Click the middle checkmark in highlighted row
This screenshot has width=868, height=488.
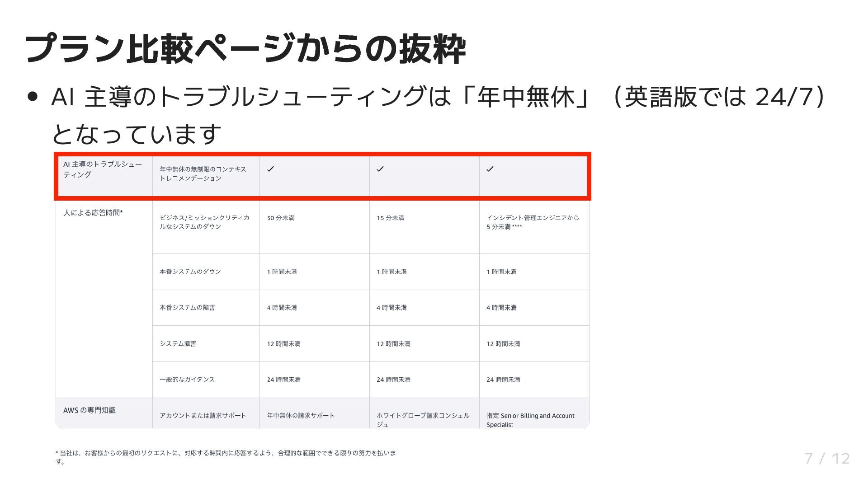tap(380, 169)
